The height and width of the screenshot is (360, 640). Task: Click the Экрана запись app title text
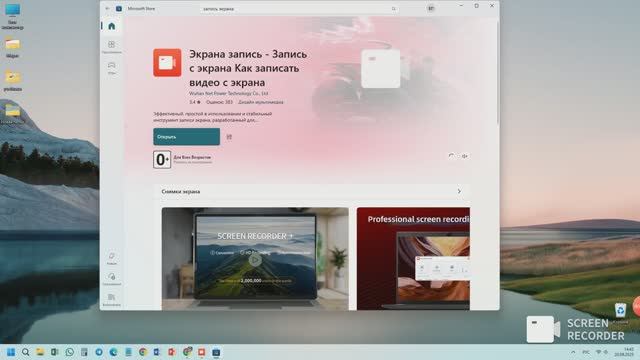tap(248, 68)
